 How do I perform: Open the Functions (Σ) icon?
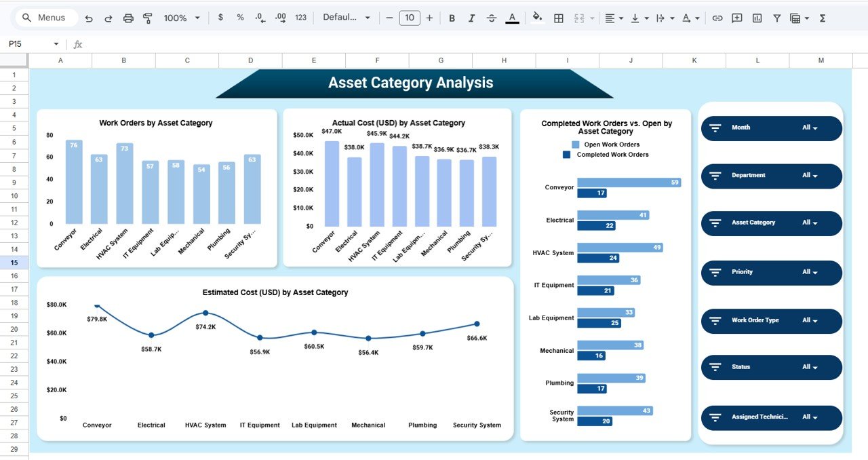click(821, 18)
